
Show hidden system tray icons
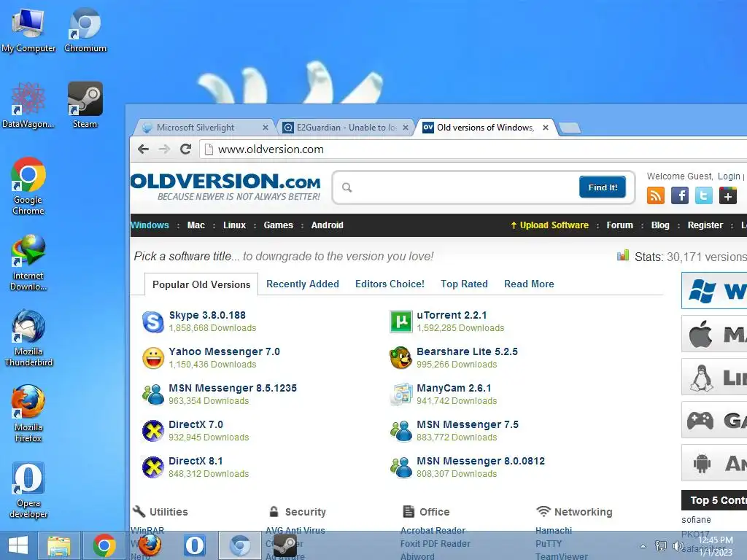[643, 546]
